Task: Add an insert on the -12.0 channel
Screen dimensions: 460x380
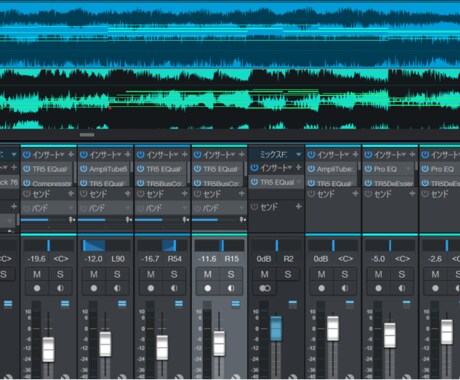Action: (x=128, y=155)
